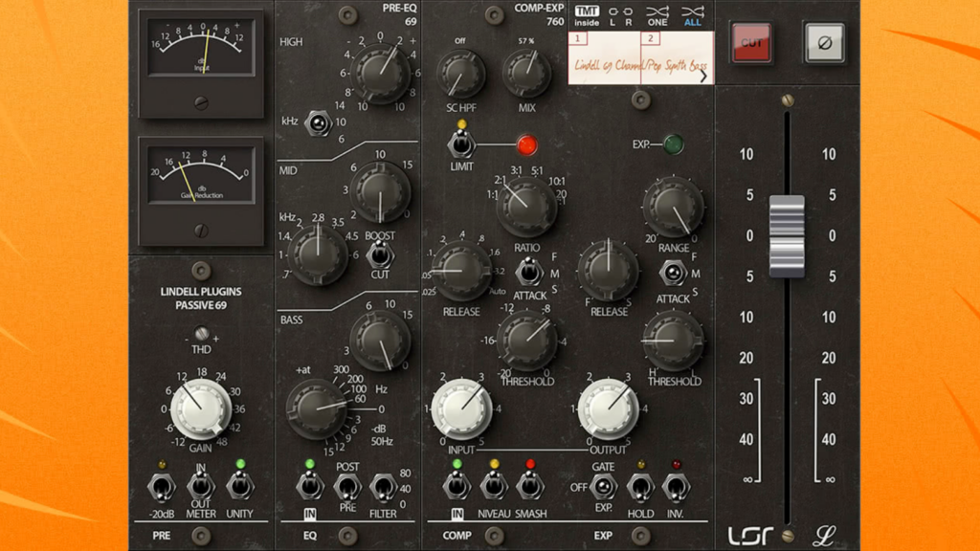Click the LINDELL PLUGINS PASSIVE 69 label
This screenshot has width=980, height=551.
pos(201,298)
